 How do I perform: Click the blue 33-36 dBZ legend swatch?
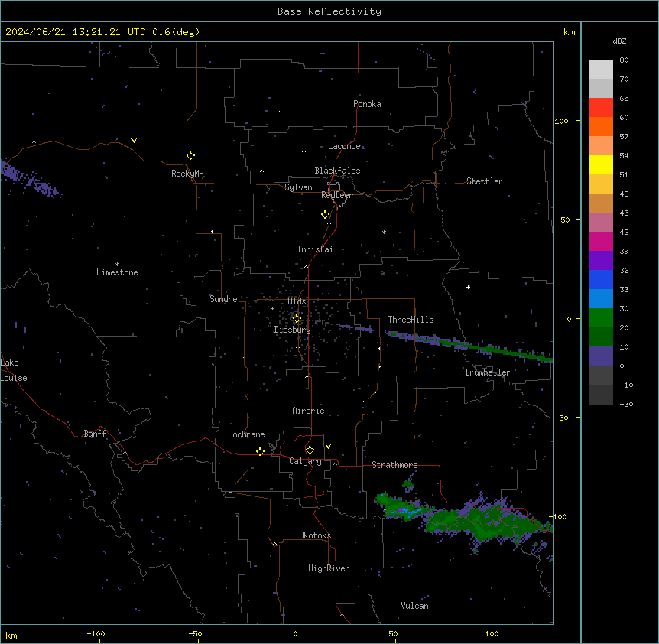[601, 279]
